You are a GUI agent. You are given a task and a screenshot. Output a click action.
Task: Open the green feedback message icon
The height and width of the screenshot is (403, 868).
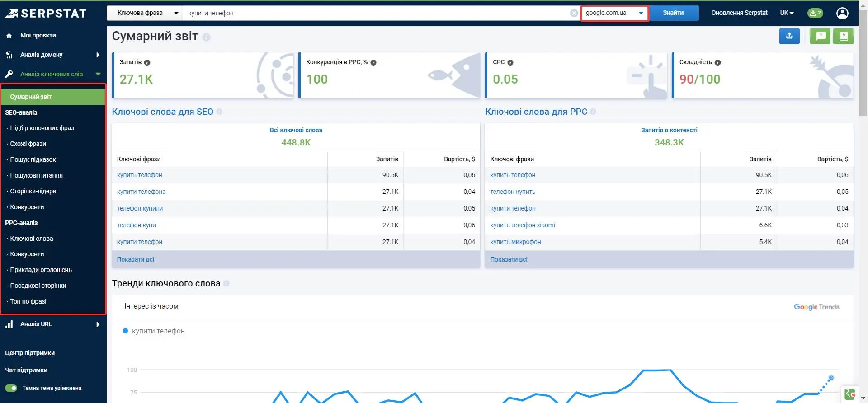pyautogui.click(x=820, y=36)
